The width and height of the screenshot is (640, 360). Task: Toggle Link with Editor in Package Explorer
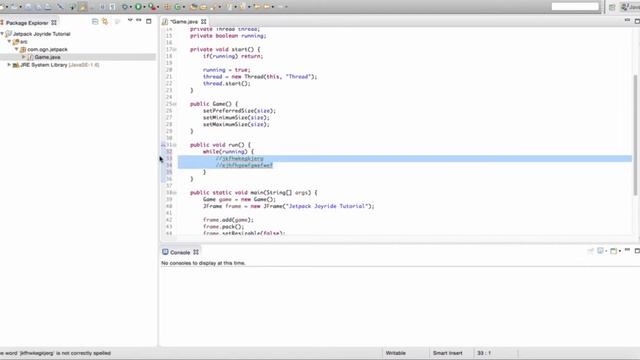point(105,21)
